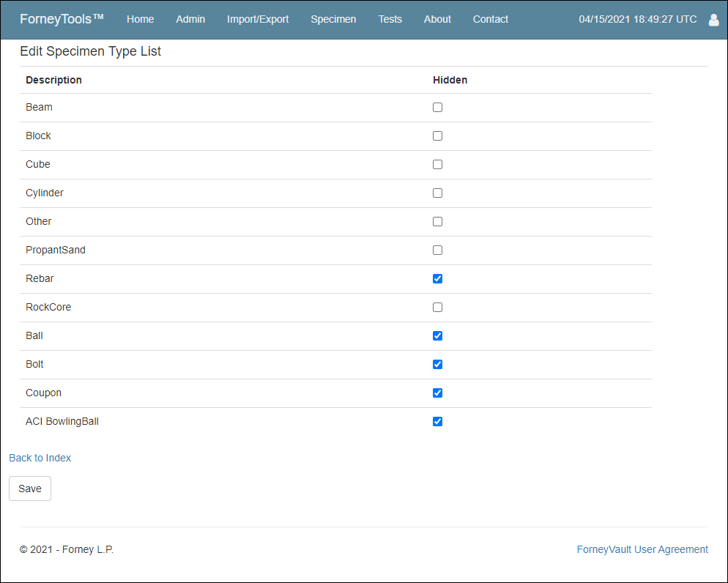The image size is (728, 583).
Task: Toggle Hidden checkbox for Cube
Action: tap(437, 164)
